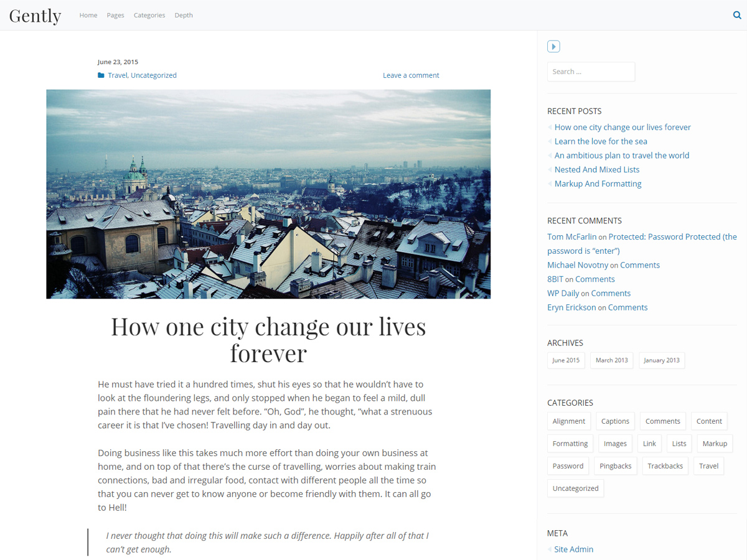747x560 pixels.
Task: Focus the sidebar Search field
Action: point(591,72)
